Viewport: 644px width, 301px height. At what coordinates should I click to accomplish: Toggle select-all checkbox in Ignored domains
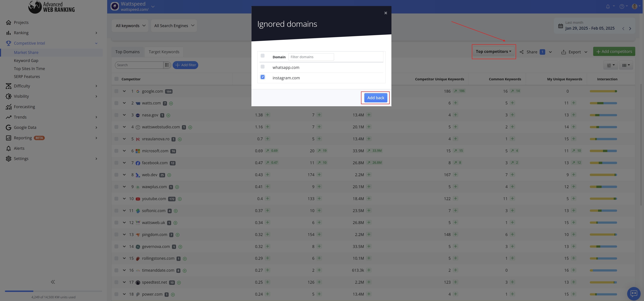coord(263,56)
